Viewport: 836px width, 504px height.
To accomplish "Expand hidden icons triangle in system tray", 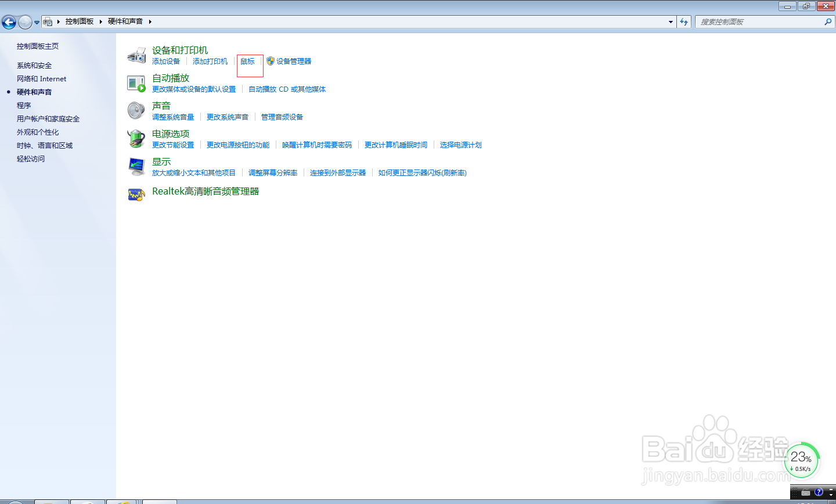I will [831, 495].
